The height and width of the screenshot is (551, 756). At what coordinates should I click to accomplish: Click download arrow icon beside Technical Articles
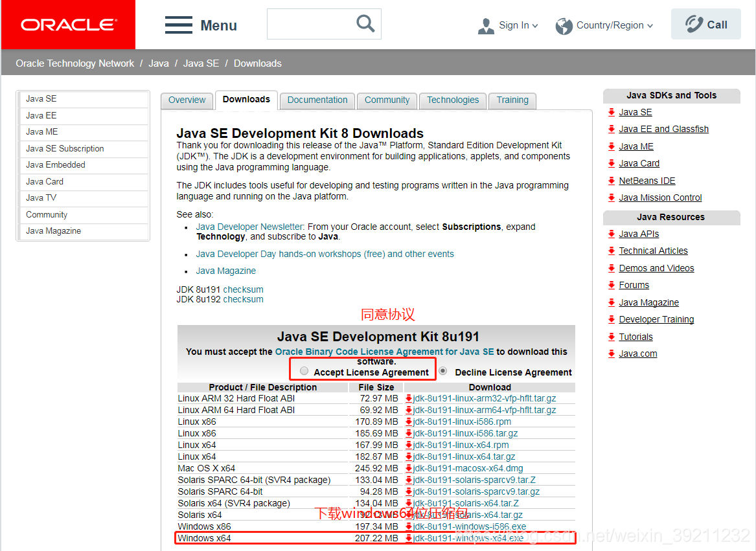point(612,251)
